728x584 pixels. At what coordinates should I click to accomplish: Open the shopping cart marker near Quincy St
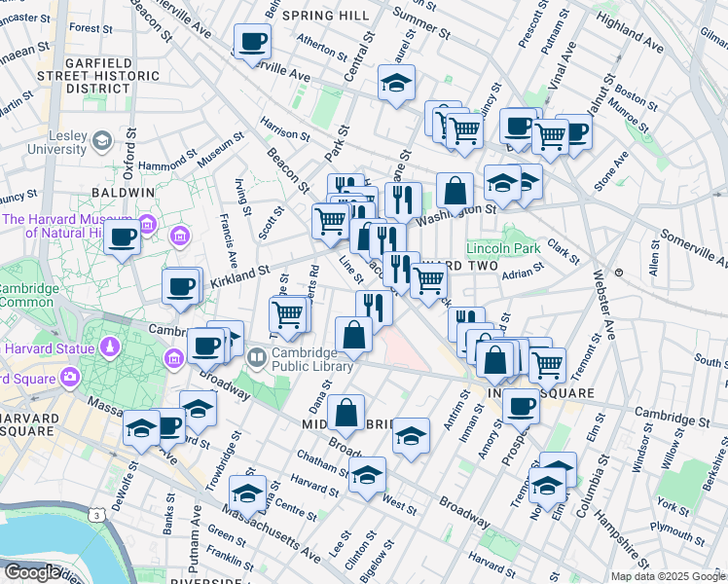pyautogui.click(x=464, y=131)
